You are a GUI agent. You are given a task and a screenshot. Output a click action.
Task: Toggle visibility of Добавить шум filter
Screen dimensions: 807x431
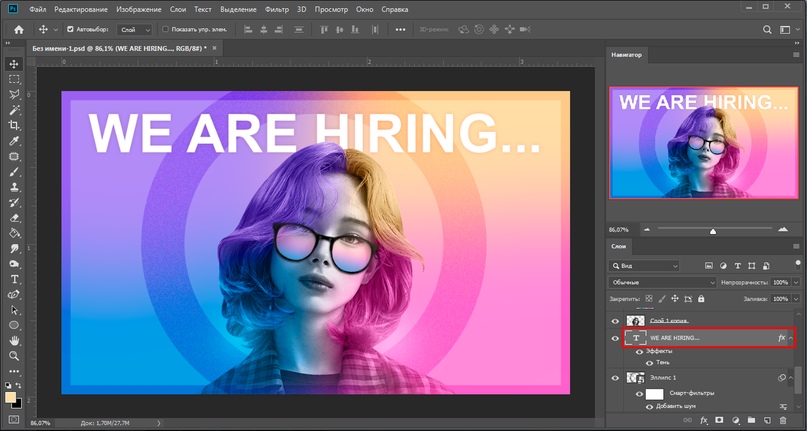click(x=650, y=407)
